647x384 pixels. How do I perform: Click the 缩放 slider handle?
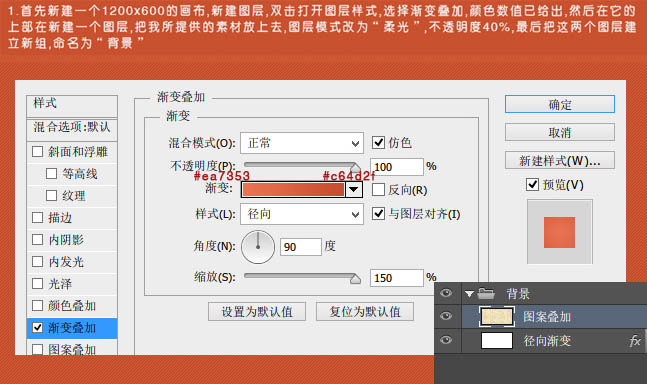pos(355,279)
